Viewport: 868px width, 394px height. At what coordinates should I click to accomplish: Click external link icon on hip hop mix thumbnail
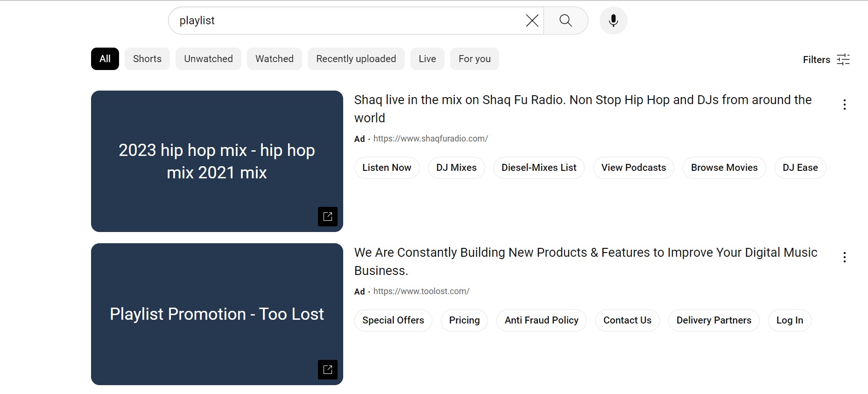(328, 217)
